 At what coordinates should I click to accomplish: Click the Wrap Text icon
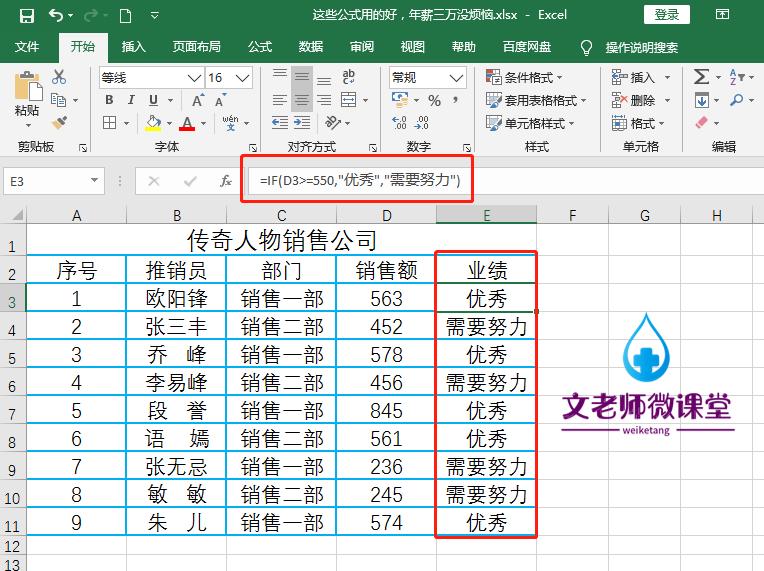[x=348, y=76]
